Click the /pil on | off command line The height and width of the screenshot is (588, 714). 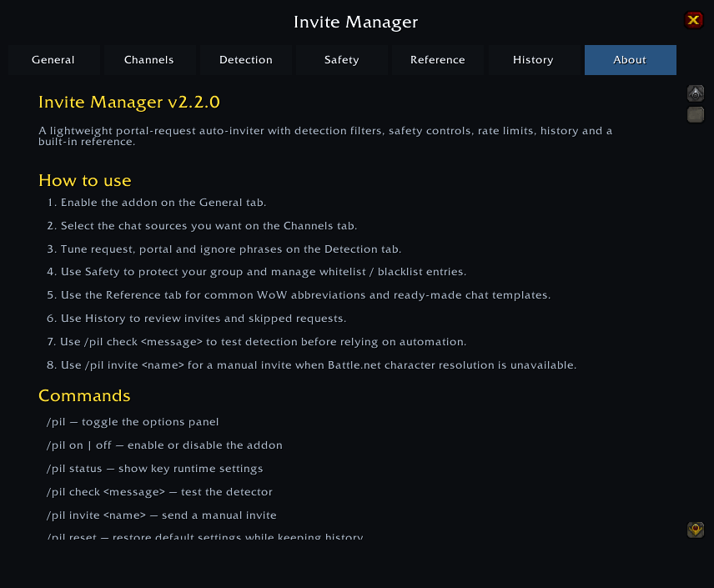[164, 445]
